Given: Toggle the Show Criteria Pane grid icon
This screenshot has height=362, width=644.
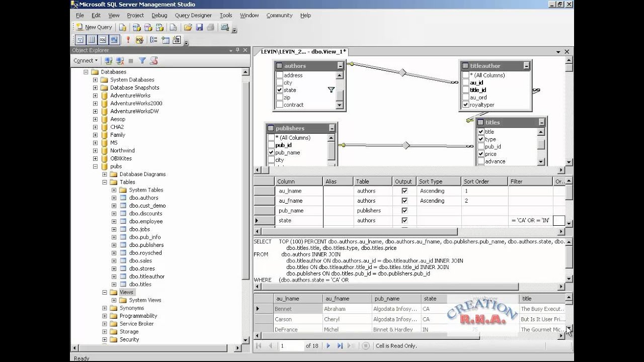Looking at the screenshot, I should pos(92,40).
